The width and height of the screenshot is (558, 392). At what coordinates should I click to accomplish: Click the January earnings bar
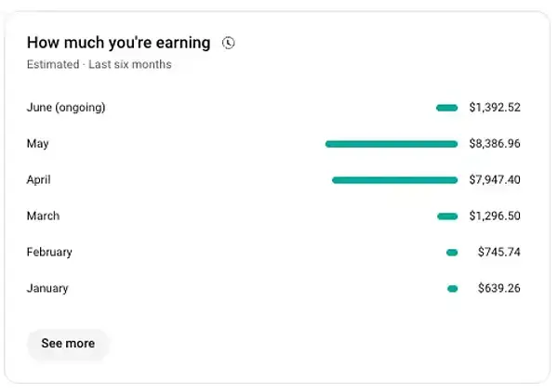(x=453, y=289)
